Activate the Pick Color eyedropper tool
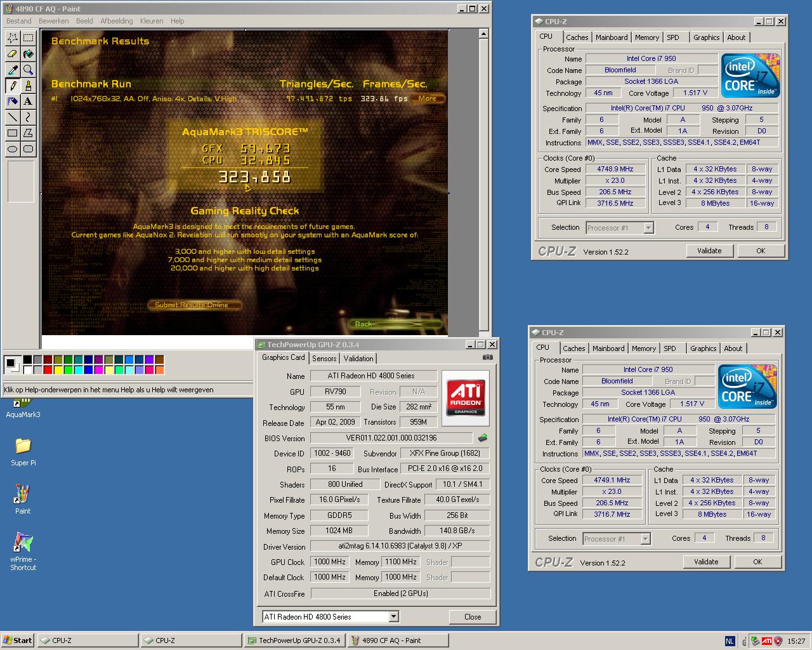The image size is (812, 650). [12, 70]
